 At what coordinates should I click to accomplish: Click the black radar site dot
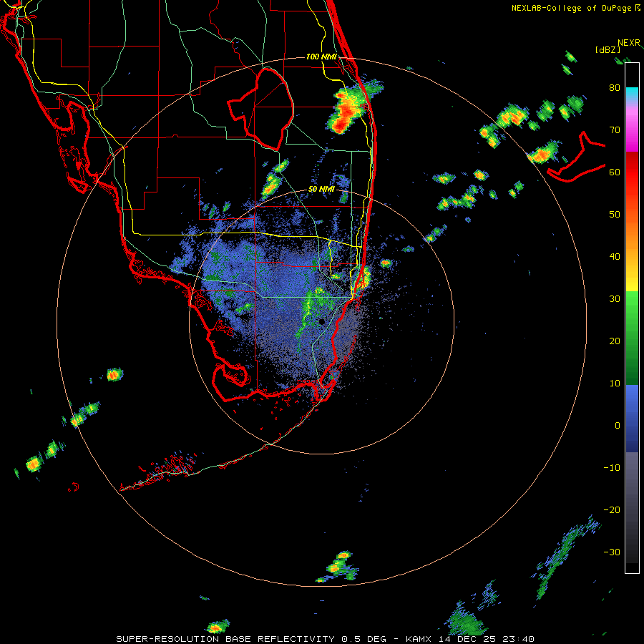tap(322, 321)
